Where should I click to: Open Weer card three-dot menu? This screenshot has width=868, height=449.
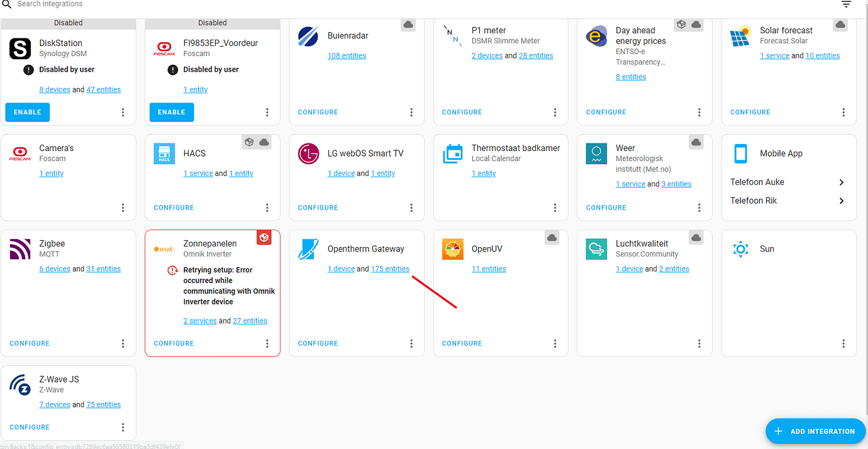point(699,208)
